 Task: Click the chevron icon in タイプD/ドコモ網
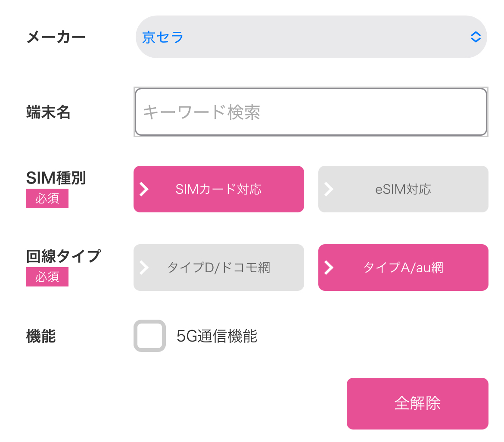point(144,268)
